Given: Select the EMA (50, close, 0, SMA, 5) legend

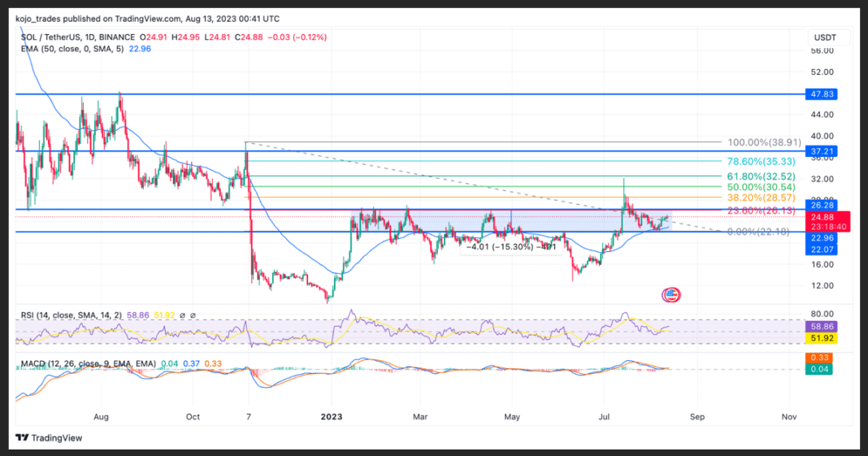Looking at the screenshot, I should coord(74,49).
